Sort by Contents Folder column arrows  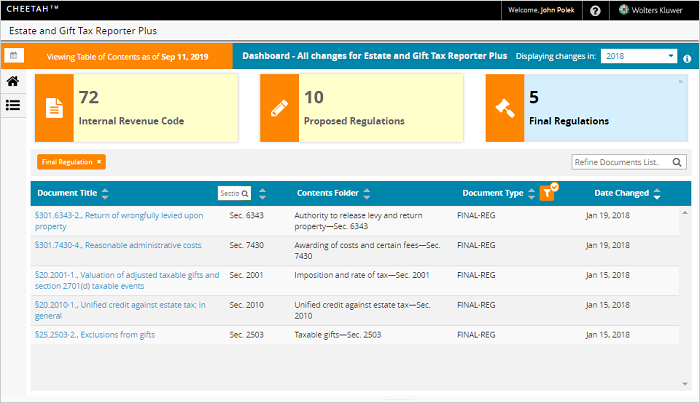366,193
